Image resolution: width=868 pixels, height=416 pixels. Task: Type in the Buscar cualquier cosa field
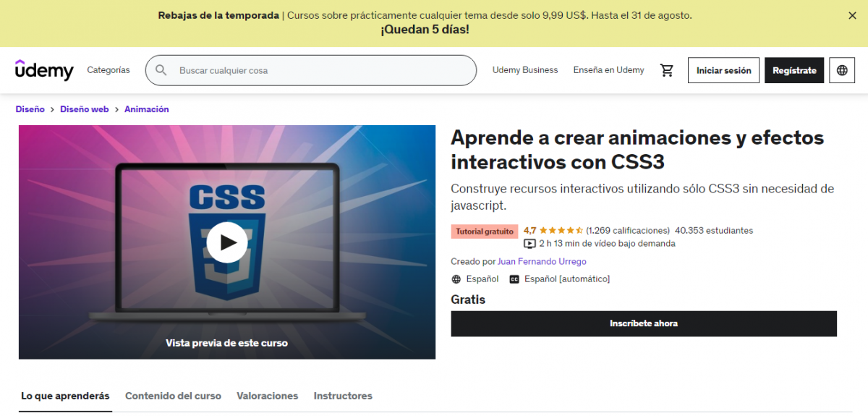pyautogui.click(x=318, y=70)
